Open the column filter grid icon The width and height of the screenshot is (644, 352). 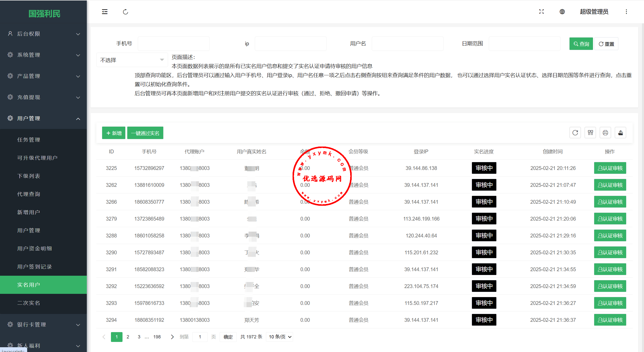coord(590,133)
